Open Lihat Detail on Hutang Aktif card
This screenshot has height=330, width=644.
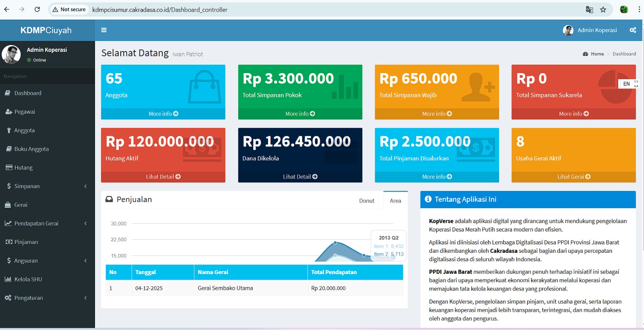(x=163, y=177)
